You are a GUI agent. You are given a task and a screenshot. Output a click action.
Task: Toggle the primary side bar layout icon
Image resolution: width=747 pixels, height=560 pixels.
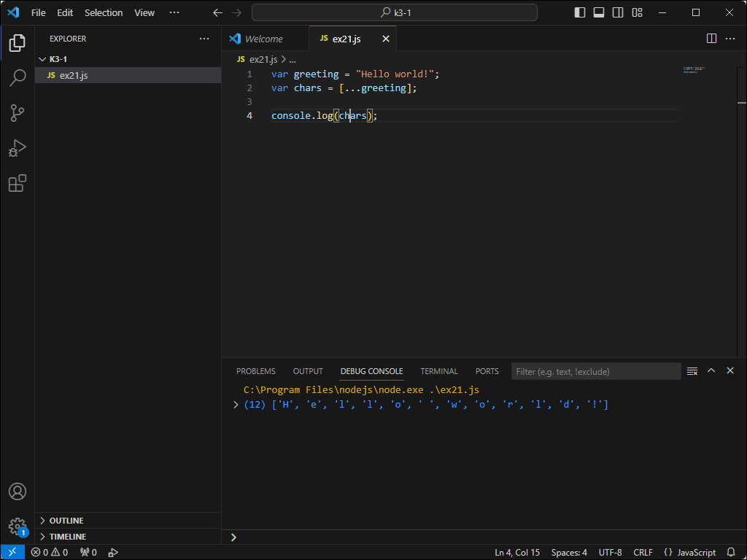pos(580,13)
